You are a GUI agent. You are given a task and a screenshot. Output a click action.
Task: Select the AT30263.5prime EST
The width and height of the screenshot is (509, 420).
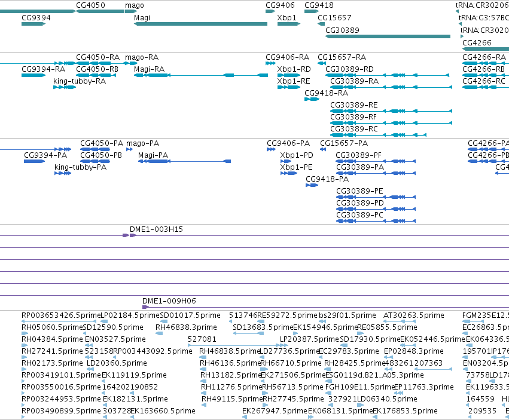(x=400, y=321)
